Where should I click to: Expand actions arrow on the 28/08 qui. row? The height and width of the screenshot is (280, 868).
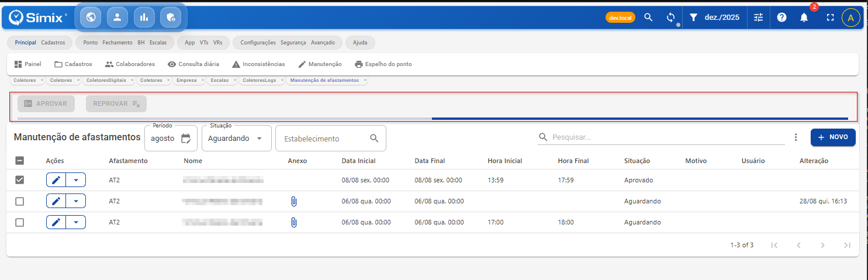[x=76, y=201]
